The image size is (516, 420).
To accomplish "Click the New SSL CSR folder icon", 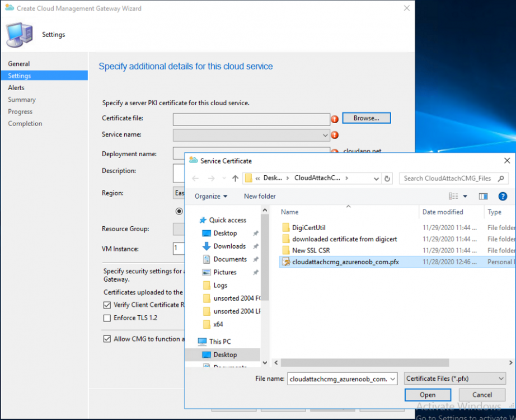I will [x=286, y=250].
